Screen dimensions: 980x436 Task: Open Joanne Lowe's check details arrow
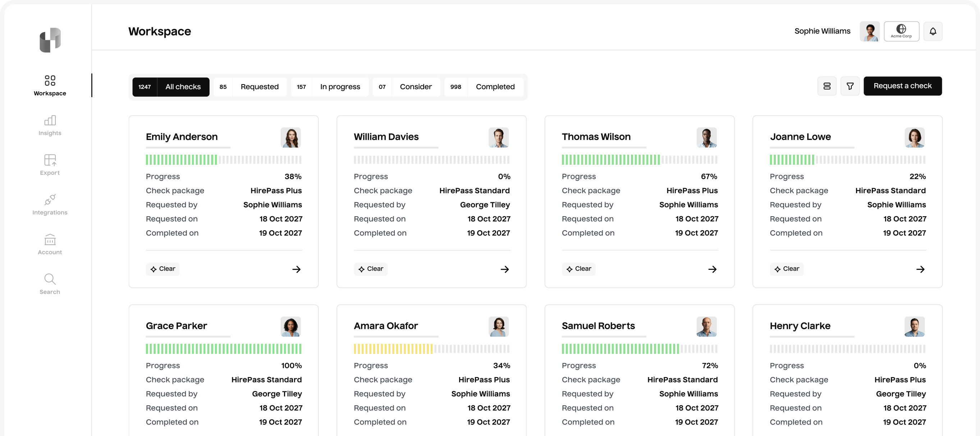(920, 269)
